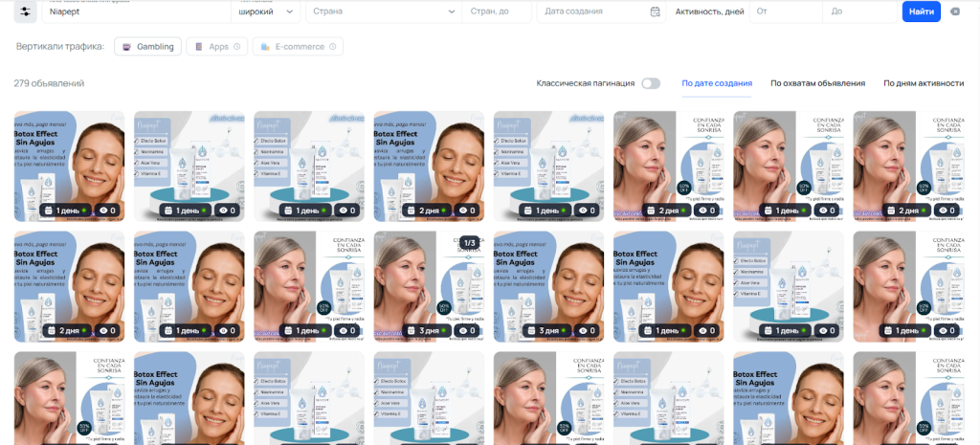Viewport: 980px width, 445px height.
Task: Open the Дата создания date picker
Action: 593,11
